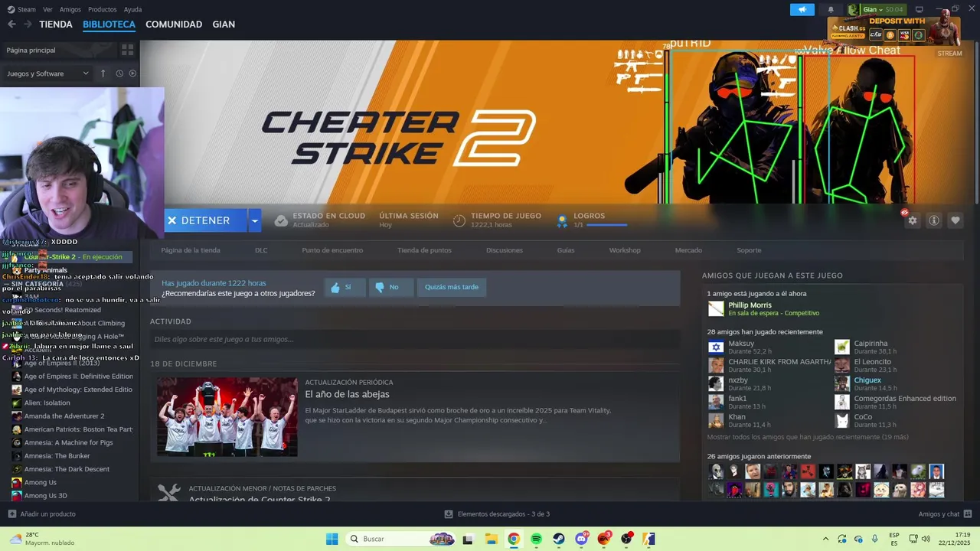Open Spotify from the taskbar
Image resolution: width=980 pixels, height=551 pixels.
[536, 539]
